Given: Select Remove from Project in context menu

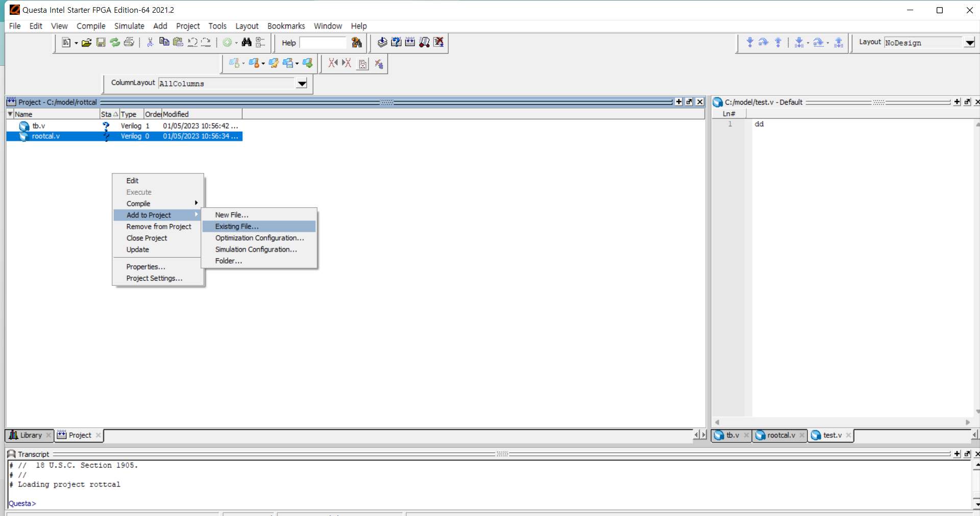Looking at the screenshot, I should (x=158, y=227).
